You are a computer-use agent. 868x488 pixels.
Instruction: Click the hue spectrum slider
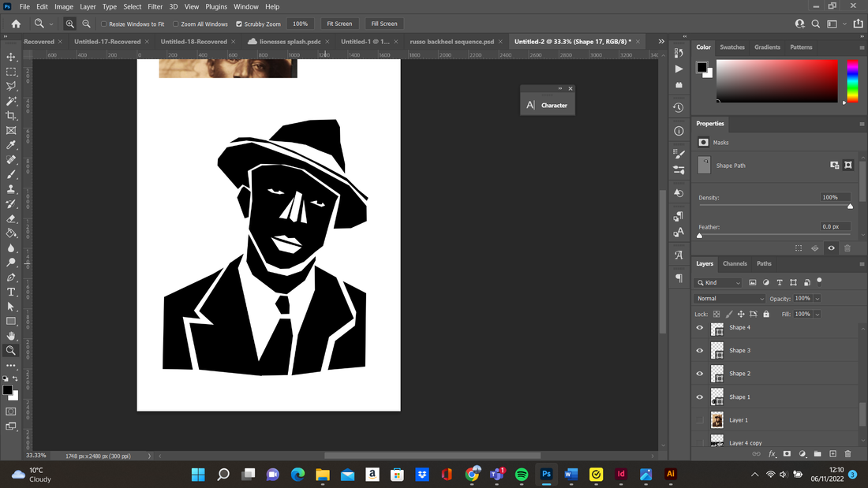tap(852, 81)
